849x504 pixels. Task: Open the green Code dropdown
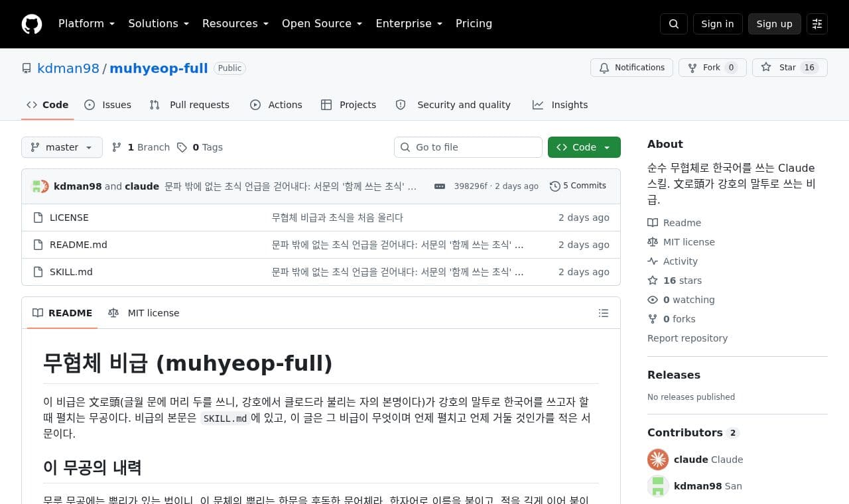[x=584, y=147]
